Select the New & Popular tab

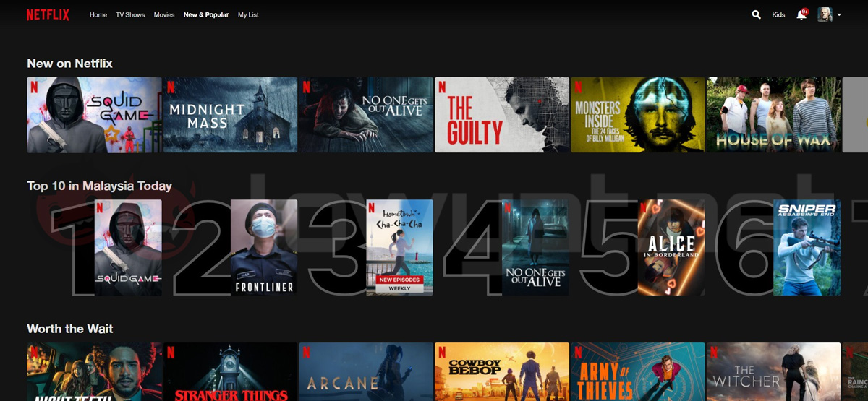(x=206, y=14)
